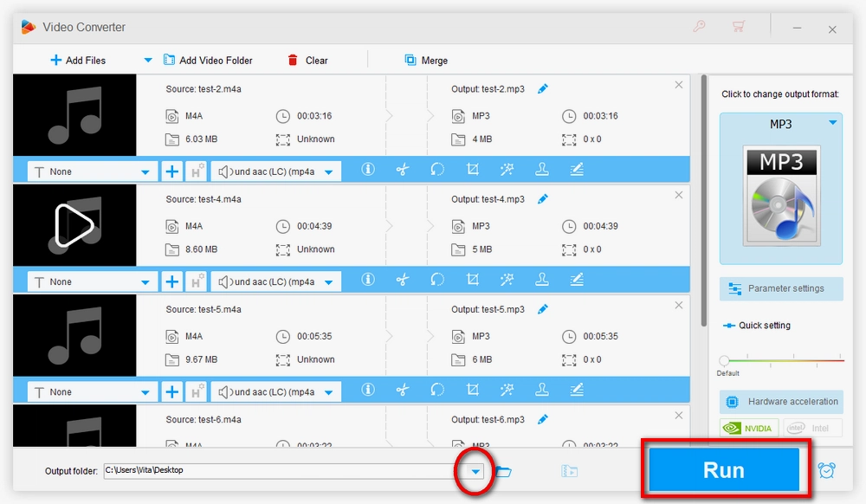Toggle Intel acceleration
Viewport: 866px width, 504px height.
(813, 428)
